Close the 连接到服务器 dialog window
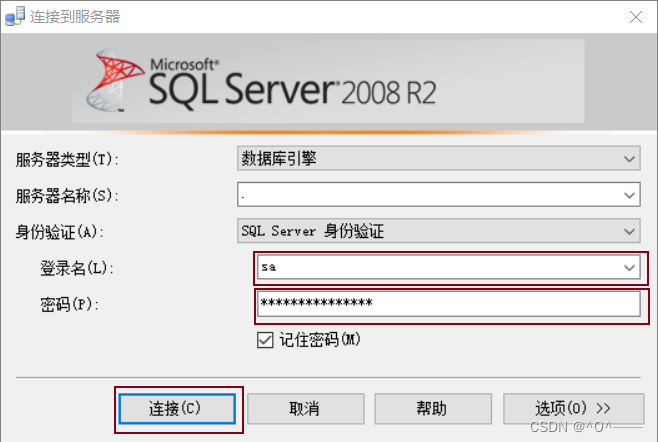Viewport: 658px width, 442px height. (x=636, y=17)
